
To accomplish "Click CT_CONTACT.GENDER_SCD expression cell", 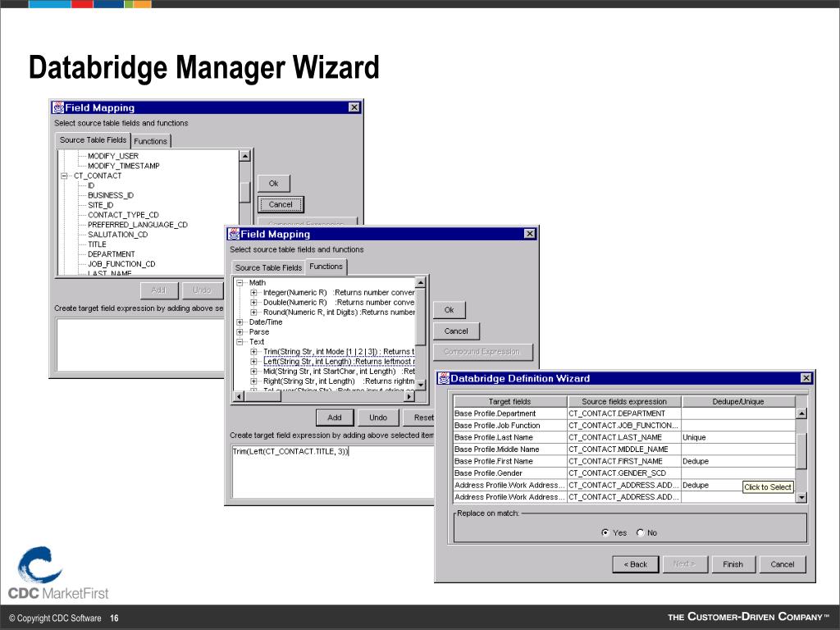I will pos(624,473).
